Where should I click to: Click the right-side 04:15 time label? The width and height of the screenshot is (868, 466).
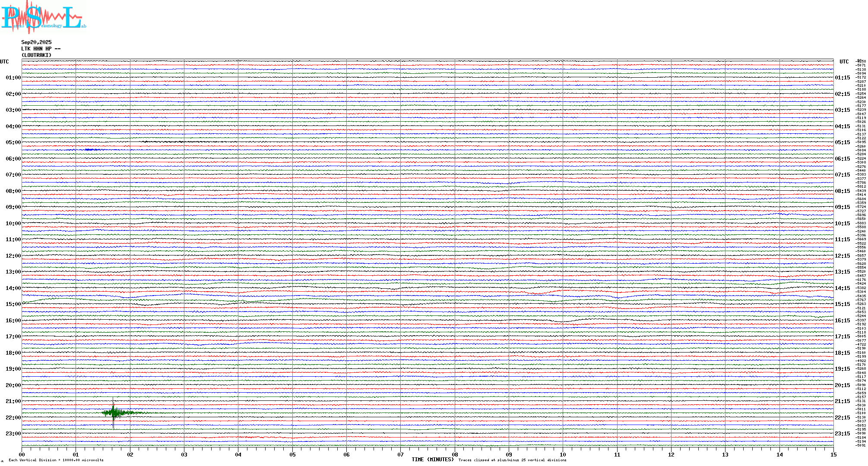click(x=843, y=126)
